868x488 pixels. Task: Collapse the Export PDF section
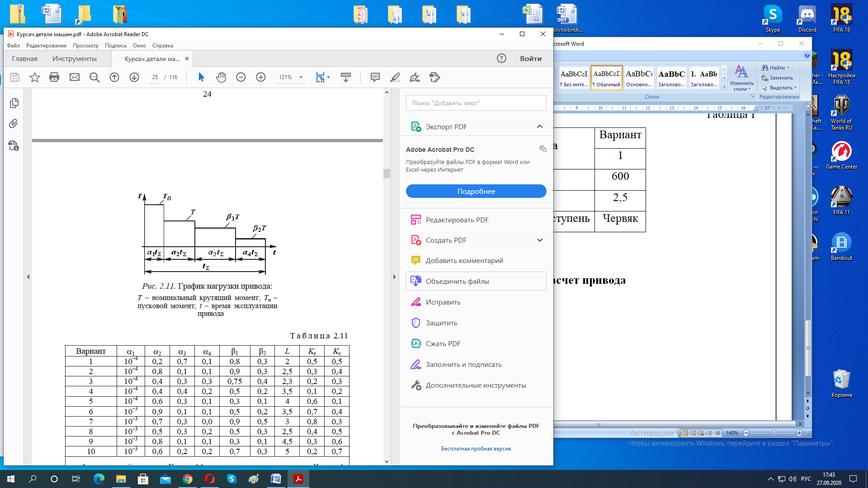coord(539,127)
